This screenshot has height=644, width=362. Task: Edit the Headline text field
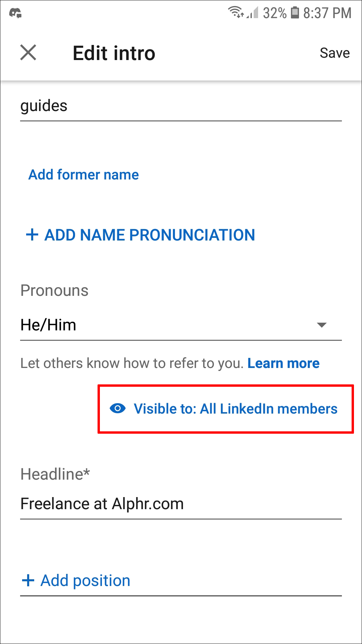tap(180, 504)
